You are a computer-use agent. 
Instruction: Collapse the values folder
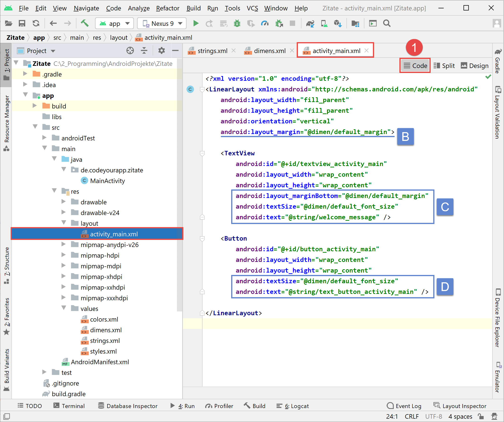tap(64, 308)
